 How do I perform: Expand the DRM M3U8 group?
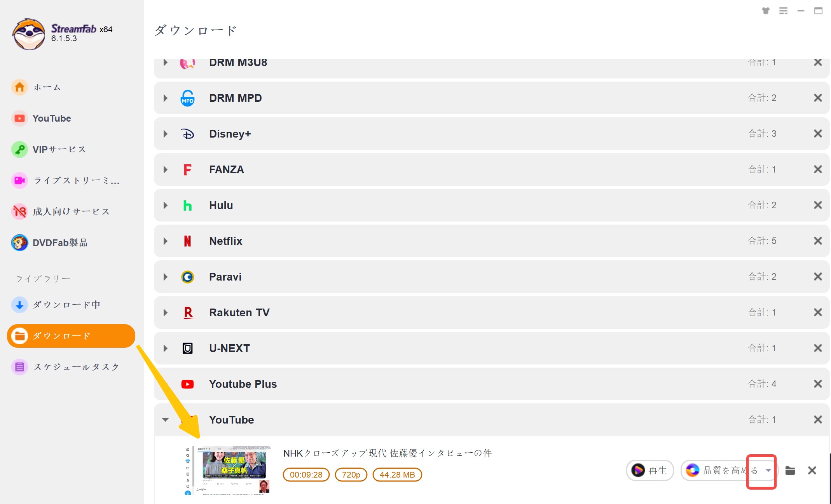tap(165, 62)
